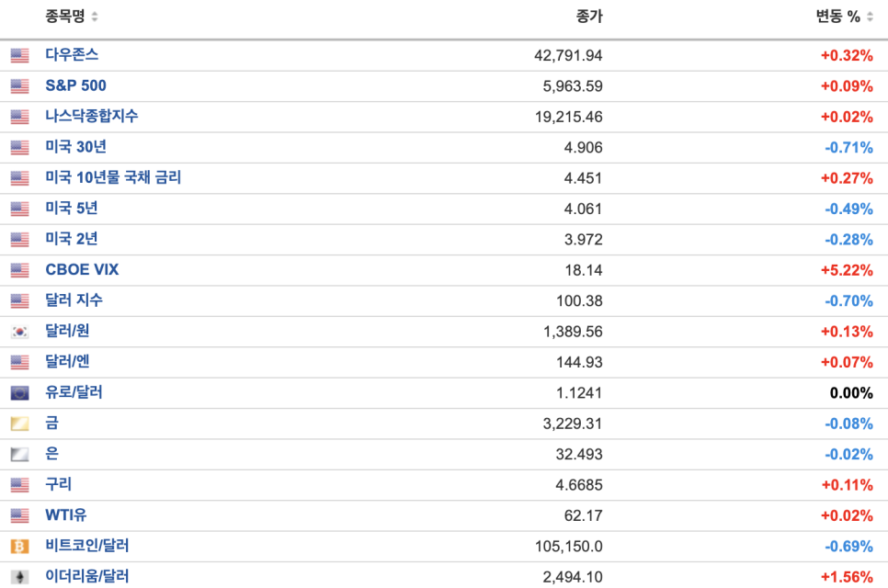Open the S&P 500 link
This screenshot has width=888, height=588.
point(76,85)
